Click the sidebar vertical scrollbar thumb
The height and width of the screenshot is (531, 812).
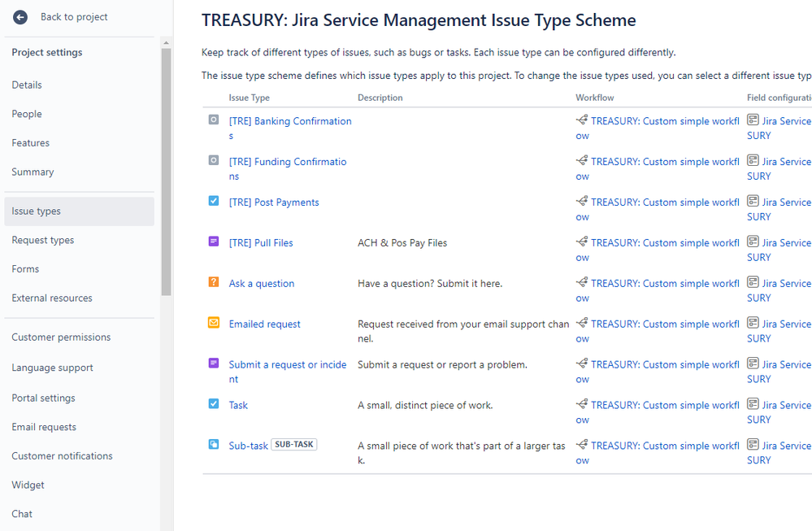pos(167,172)
